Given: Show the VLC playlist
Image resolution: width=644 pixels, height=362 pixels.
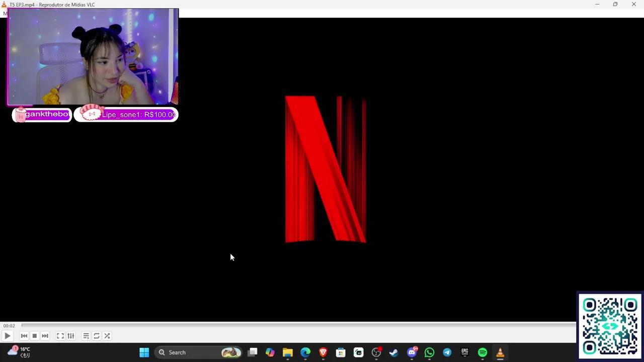Looking at the screenshot, I should coord(86,336).
